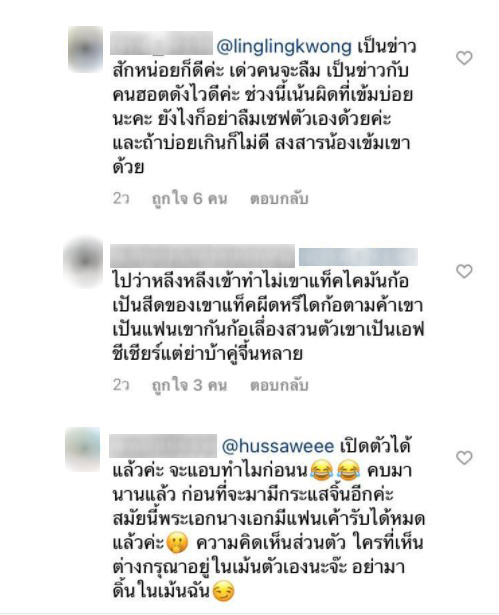Click the comment text starting เป็นข่าวสักหน่อยก็ดีค่ะ
Screen dimensions: 499x615
click(x=264, y=107)
